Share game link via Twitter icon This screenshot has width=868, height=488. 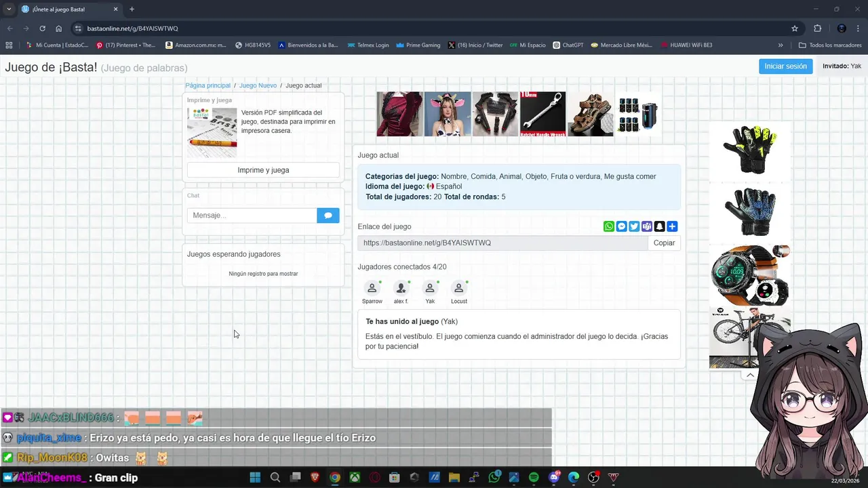click(634, 226)
